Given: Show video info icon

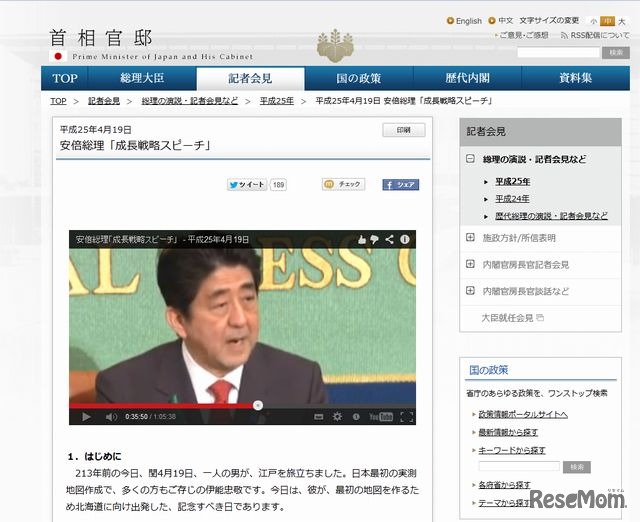Looking at the screenshot, I should tap(404, 240).
